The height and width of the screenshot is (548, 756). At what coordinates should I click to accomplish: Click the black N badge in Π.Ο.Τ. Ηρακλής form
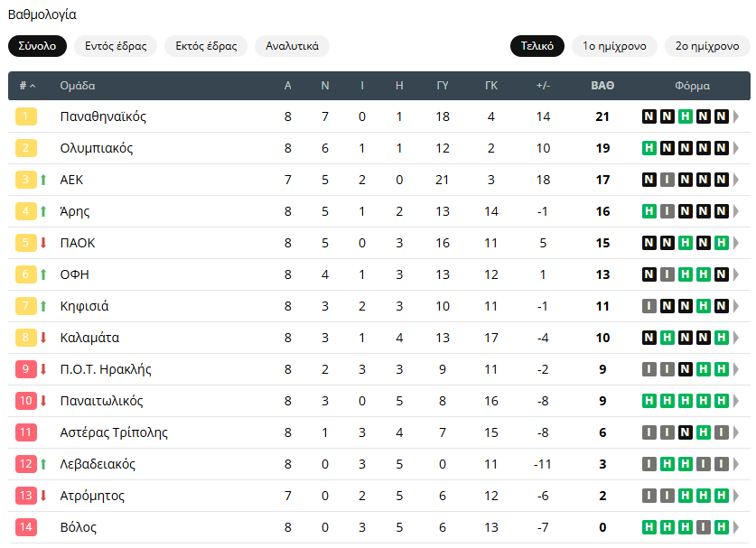[x=686, y=369]
